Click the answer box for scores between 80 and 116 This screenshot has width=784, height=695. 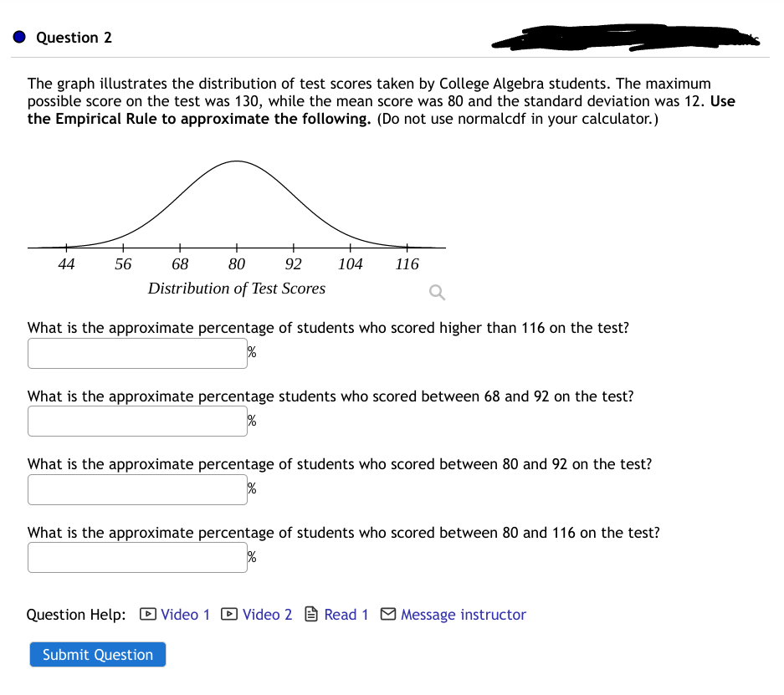pyautogui.click(x=137, y=557)
